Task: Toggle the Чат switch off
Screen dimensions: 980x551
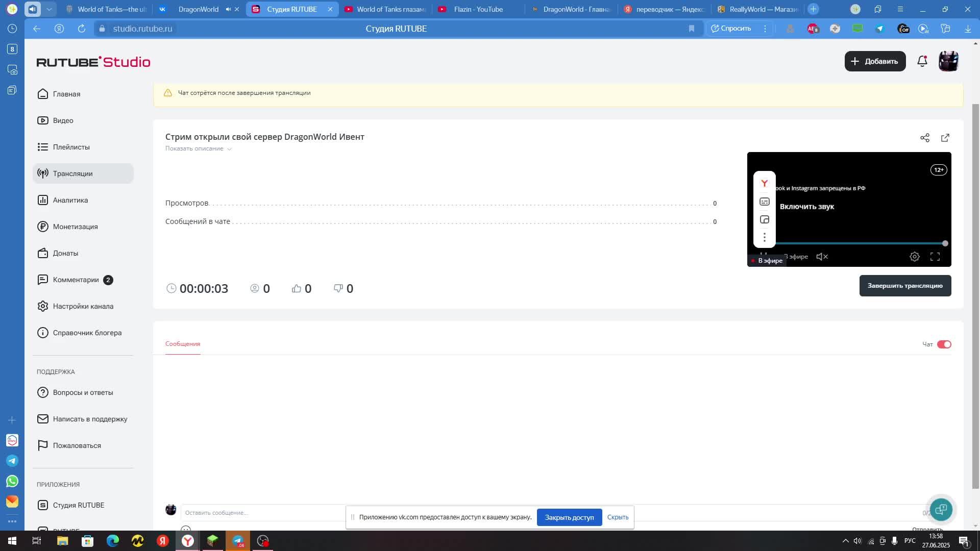Action: pyautogui.click(x=944, y=344)
